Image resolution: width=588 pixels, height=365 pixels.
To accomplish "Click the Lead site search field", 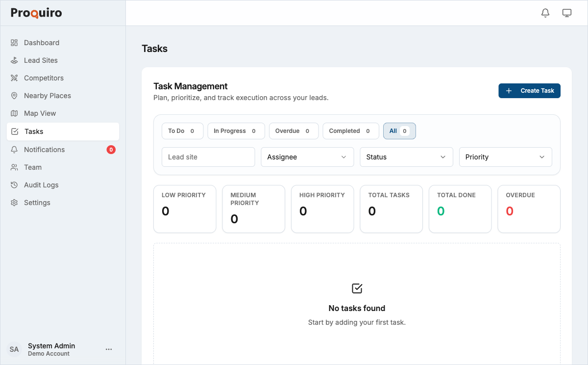I will (208, 157).
